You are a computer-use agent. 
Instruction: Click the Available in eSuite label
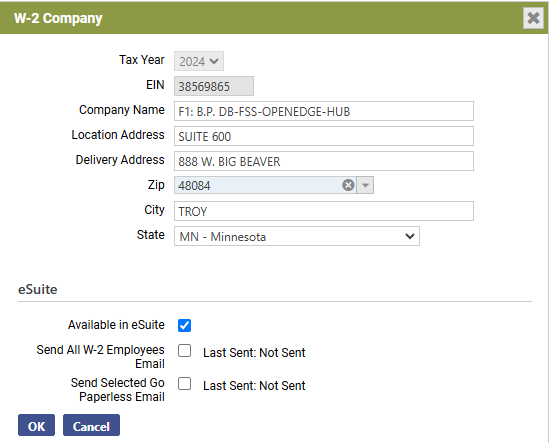click(116, 325)
